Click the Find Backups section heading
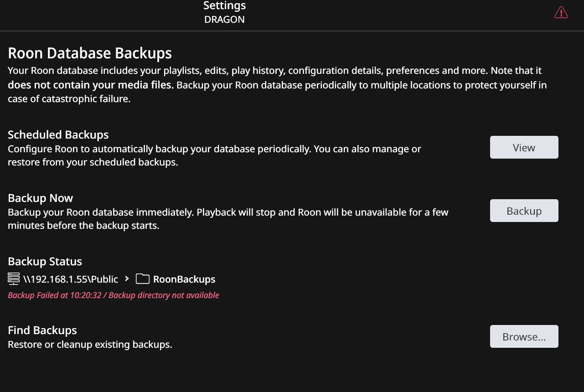The width and height of the screenshot is (584, 392). point(42,330)
